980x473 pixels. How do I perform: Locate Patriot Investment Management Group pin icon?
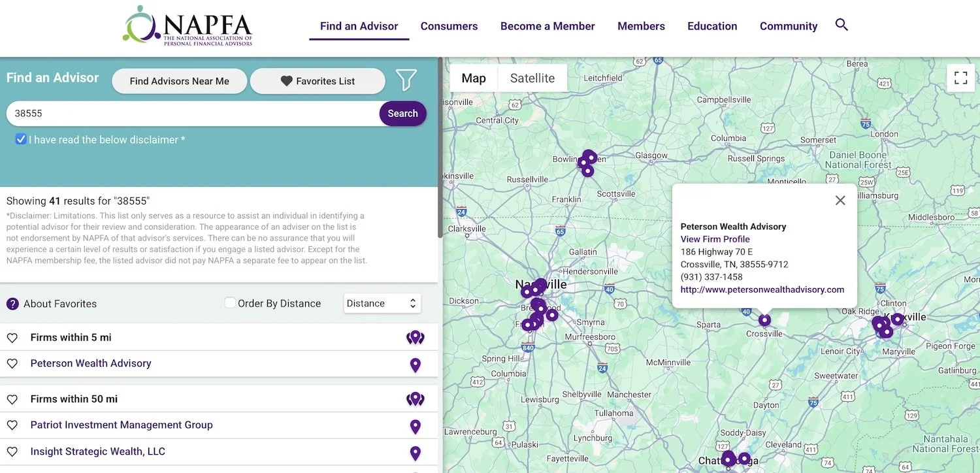[415, 427]
